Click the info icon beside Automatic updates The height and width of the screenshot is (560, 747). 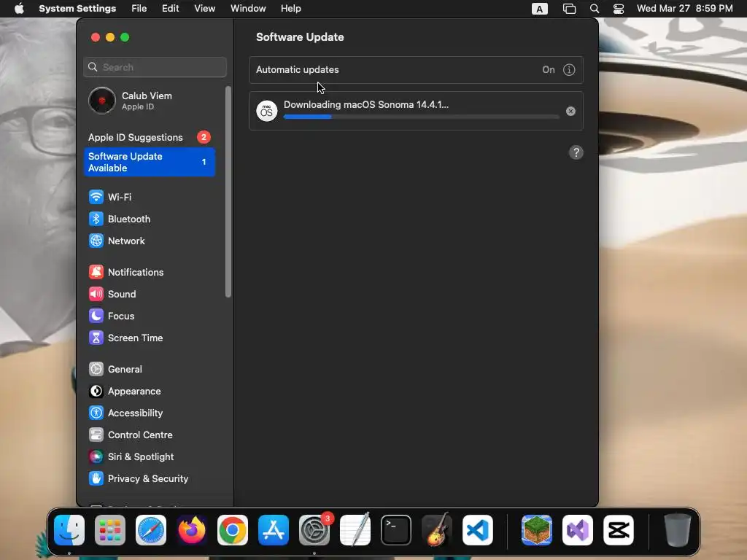tap(569, 70)
